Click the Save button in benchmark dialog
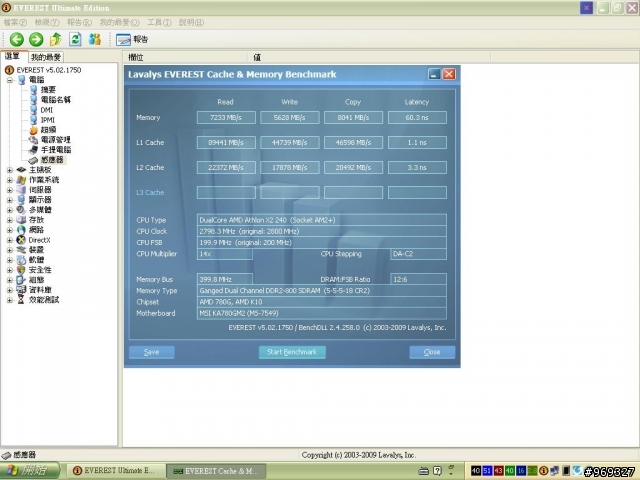Screen dimensions: 640x480 tap(152, 352)
